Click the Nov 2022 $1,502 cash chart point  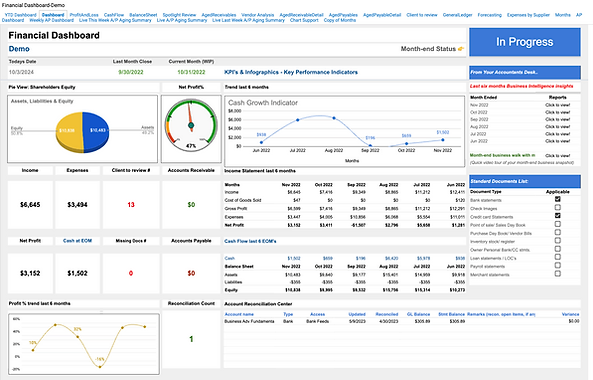[x=442, y=140]
